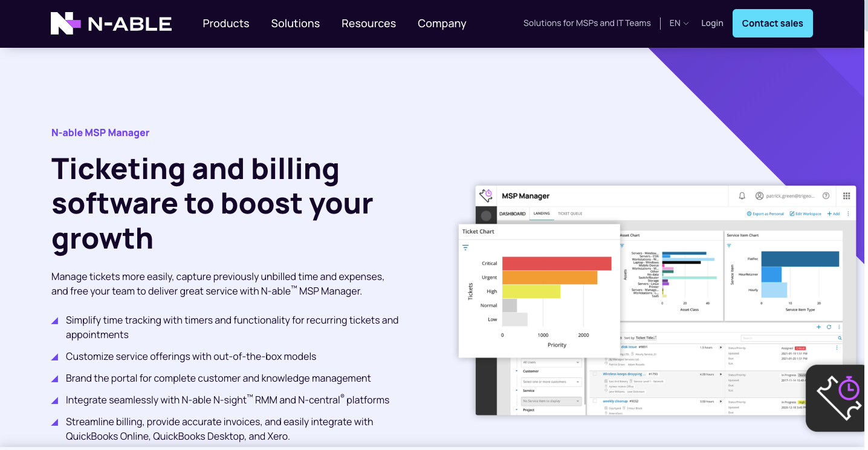Start timer on the disk issue ticket
This screenshot has width=868, height=450.
coord(721,347)
